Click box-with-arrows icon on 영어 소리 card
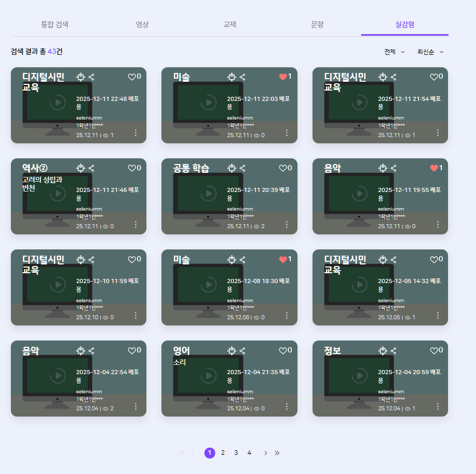476x474 pixels. click(232, 351)
